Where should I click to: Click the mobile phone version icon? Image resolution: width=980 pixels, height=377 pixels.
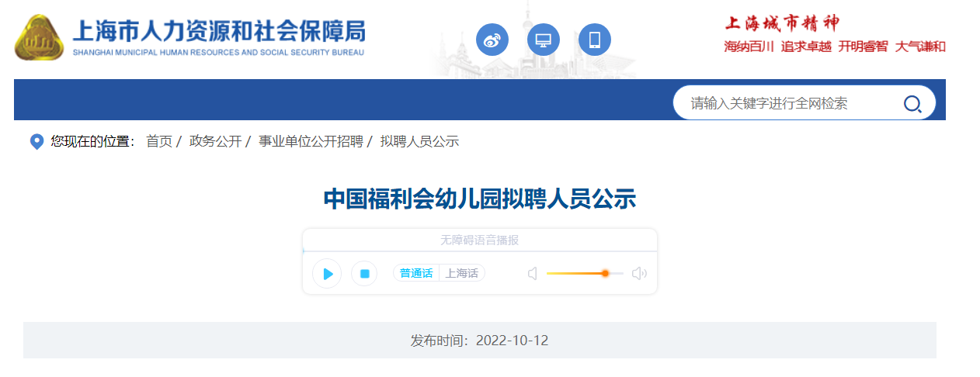point(595,40)
